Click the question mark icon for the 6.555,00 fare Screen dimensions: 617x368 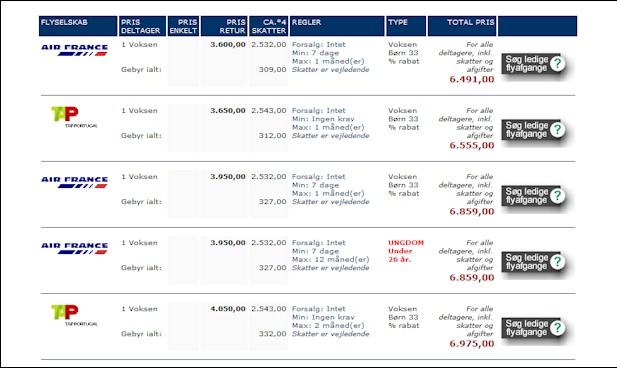(x=558, y=129)
